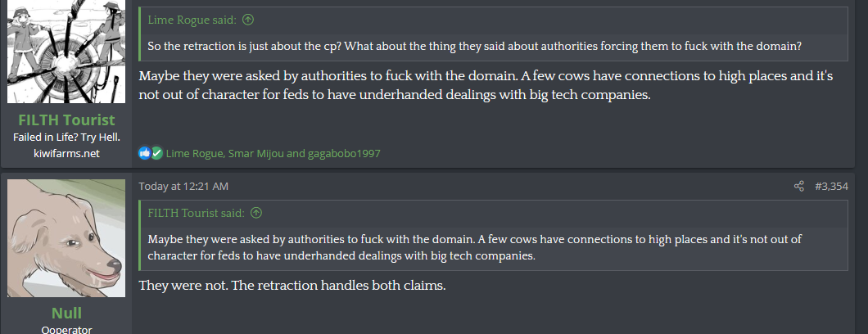Screen dimensions: 868x334
Task: Open the share icon on post #3,354
Action: click(x=799, y=186)
